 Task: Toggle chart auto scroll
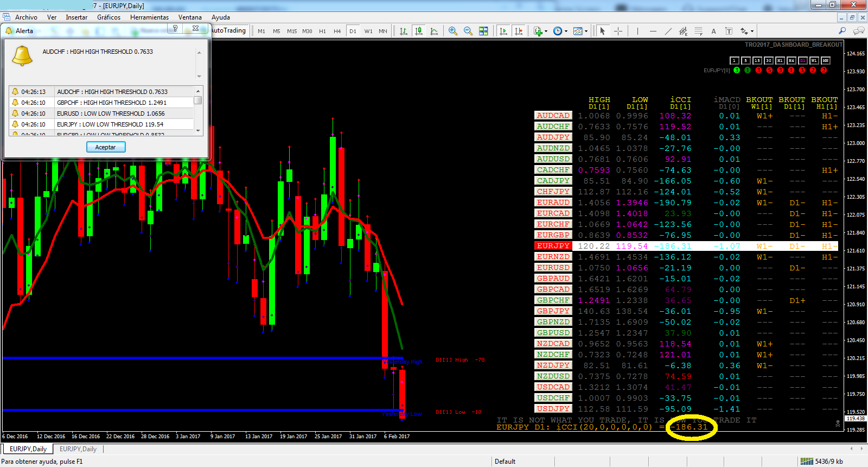click(x=503, y=31)
